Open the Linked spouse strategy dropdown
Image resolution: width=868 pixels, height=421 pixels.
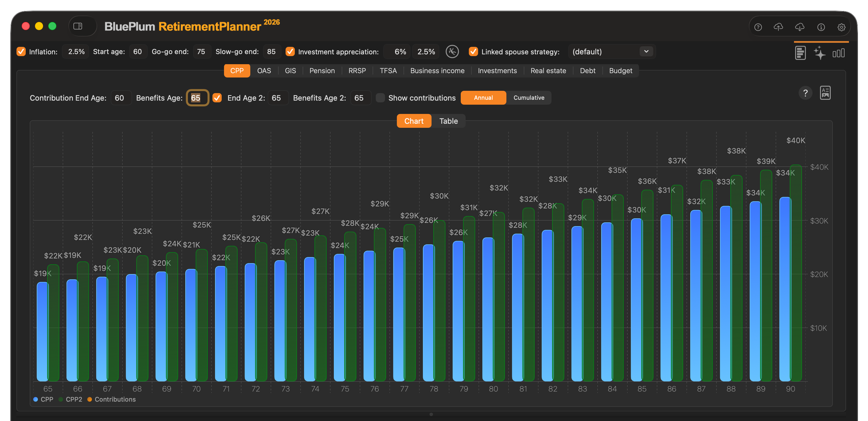pos(612,51)
